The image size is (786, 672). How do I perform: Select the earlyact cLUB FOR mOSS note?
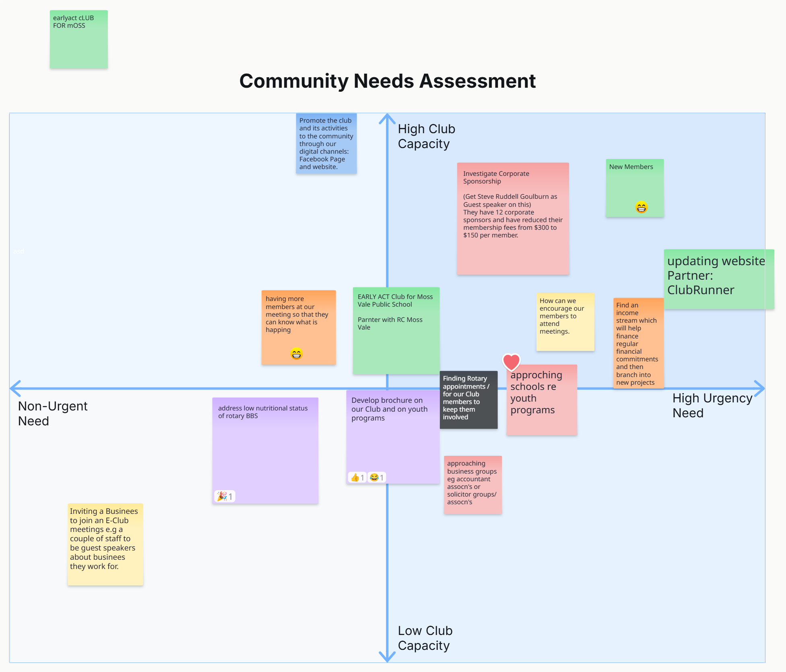coord(79,39)
